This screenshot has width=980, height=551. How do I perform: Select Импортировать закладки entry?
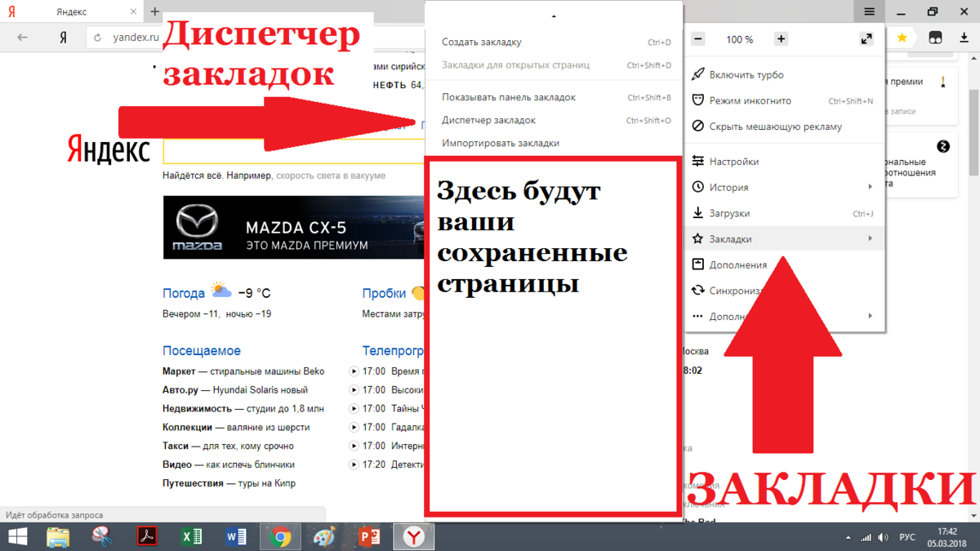(554, 143)
